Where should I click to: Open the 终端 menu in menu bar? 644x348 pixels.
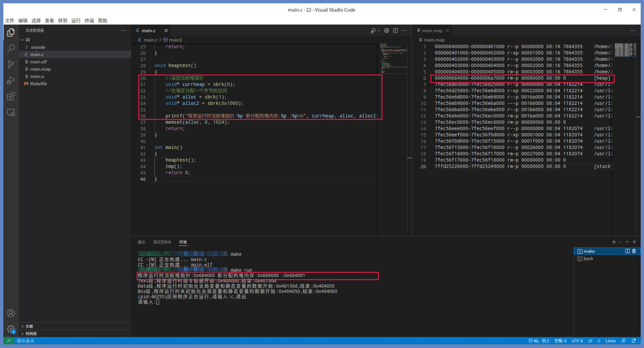coord(89,21)
